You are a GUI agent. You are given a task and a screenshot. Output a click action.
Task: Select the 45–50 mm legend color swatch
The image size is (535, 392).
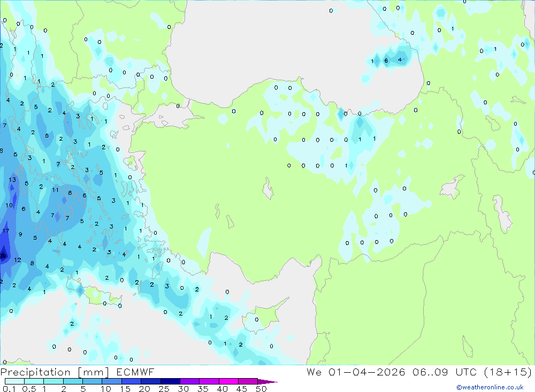(248, 381)
